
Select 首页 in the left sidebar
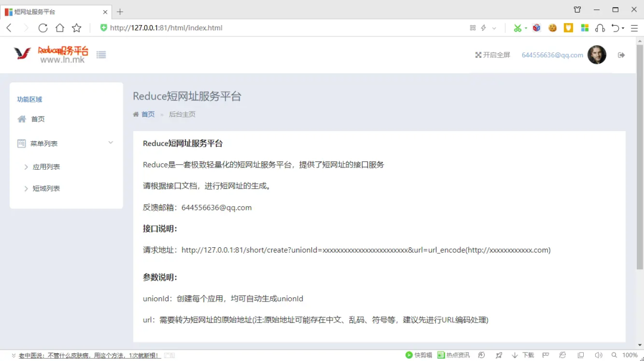pyautogui.click(x=38, y=119)
